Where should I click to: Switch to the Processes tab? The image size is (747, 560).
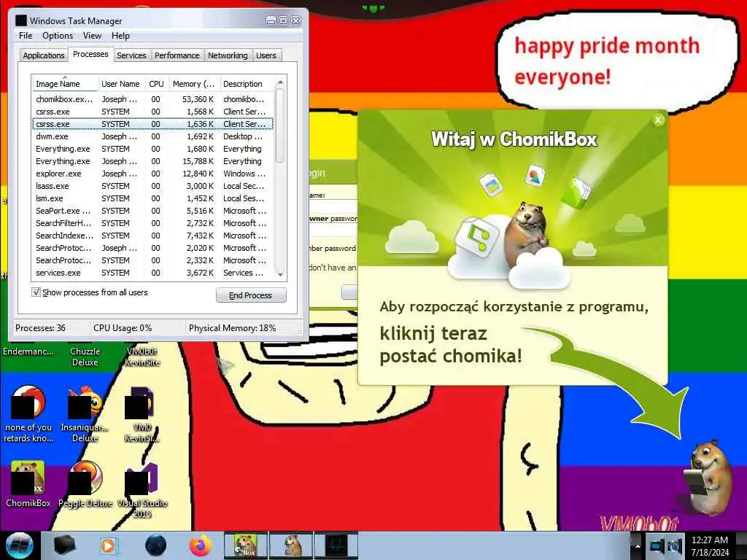pyautogui.click(x=90, y=54)
